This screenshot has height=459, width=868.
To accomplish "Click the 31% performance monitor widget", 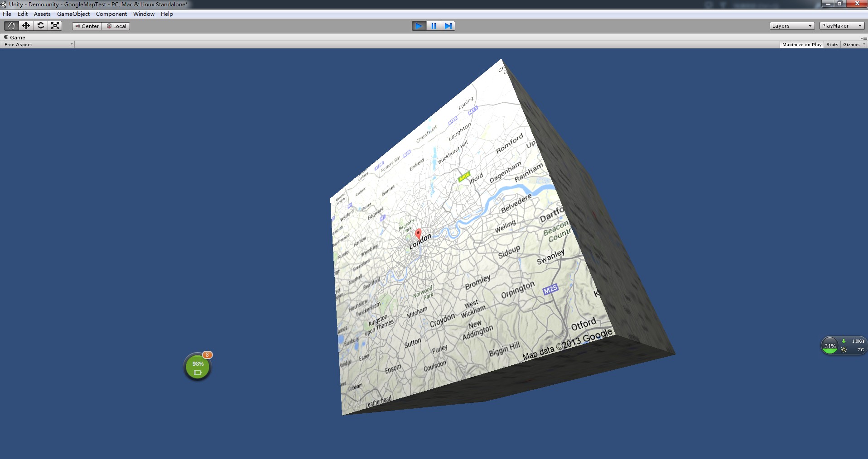I will pyautogui.click(x=844, y=346).
